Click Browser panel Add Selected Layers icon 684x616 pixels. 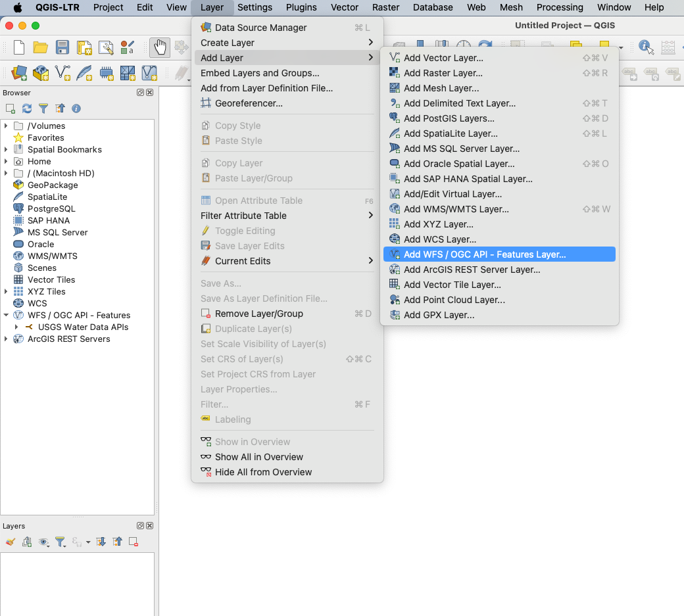click(11, 108)
